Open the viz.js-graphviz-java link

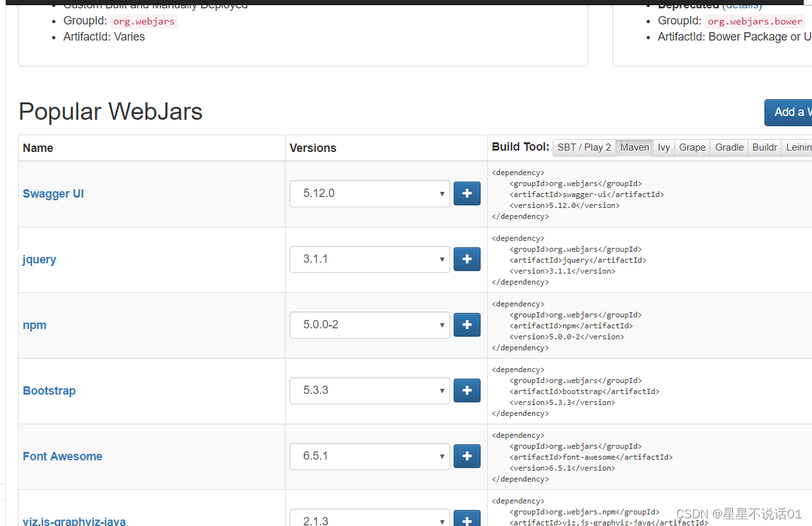[x=74, y=521]
